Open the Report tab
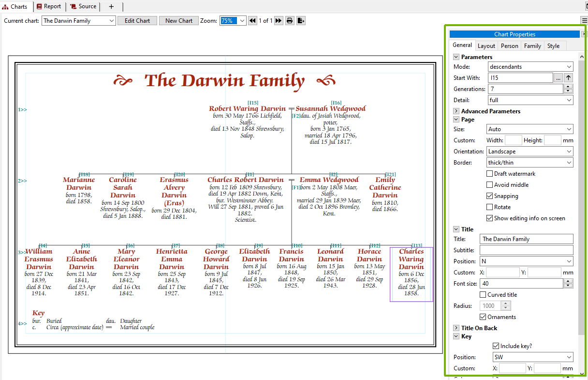588x380 pixels. tap(48, 6)
